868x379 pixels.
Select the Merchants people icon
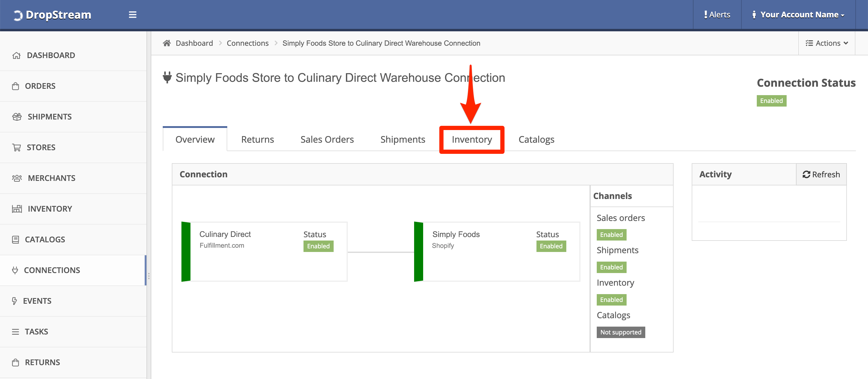tap(17, 178)
